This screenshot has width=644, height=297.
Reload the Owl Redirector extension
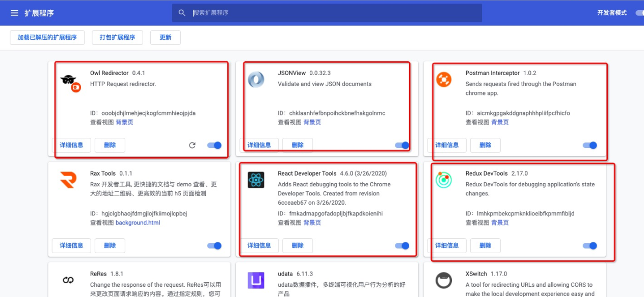click(192, 145)
